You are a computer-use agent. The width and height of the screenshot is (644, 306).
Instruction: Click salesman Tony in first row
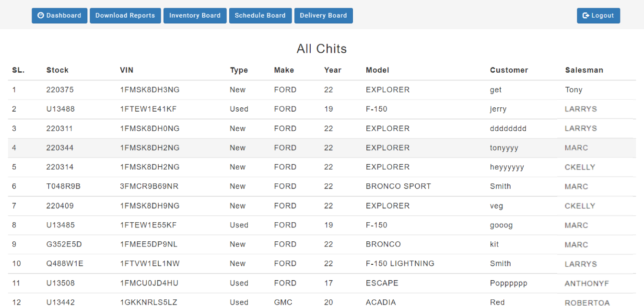pyautogui.click(x=574, y=90)
